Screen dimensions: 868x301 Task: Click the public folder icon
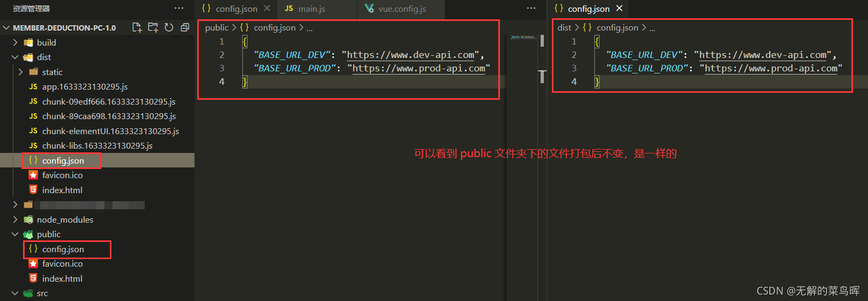point(28,234)
